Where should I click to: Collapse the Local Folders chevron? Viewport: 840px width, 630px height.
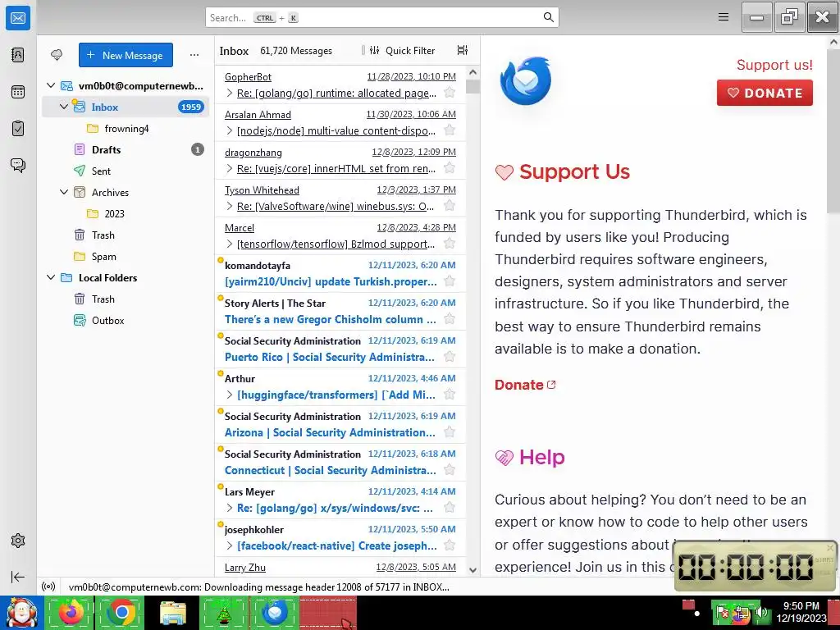tap(51, 277)
